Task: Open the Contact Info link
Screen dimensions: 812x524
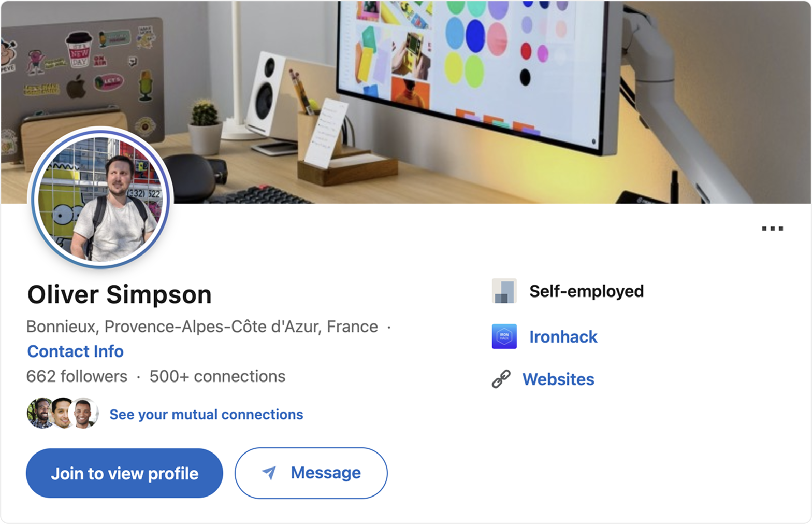Action: point(76,351)
